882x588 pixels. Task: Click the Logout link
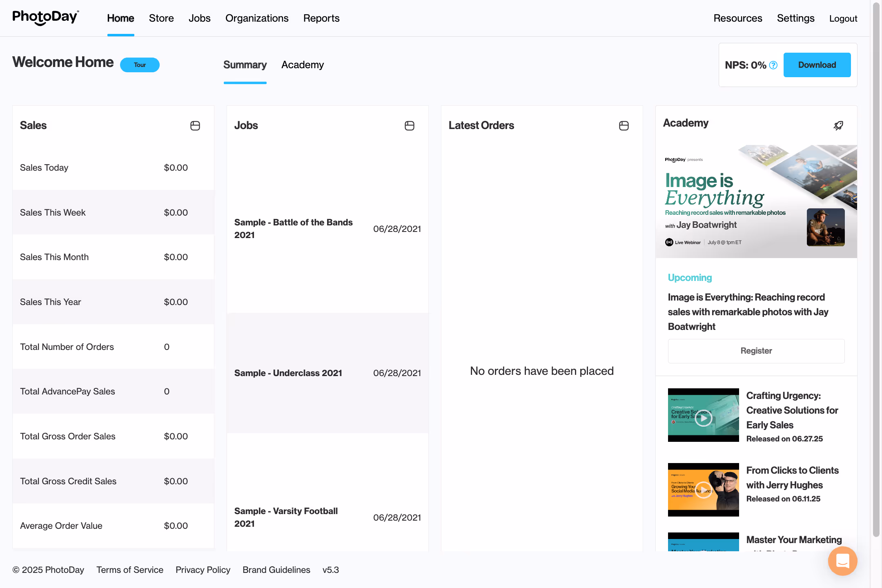[x=843, y=19]
